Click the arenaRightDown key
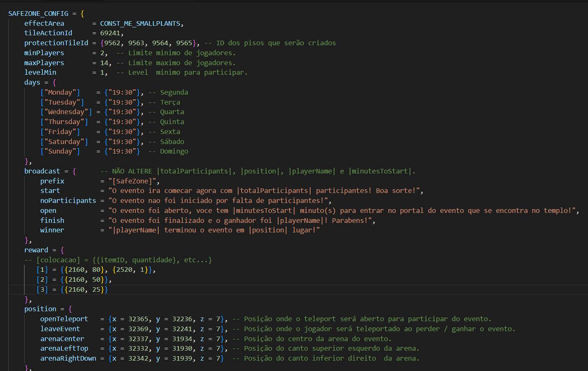 coord(68,359)
